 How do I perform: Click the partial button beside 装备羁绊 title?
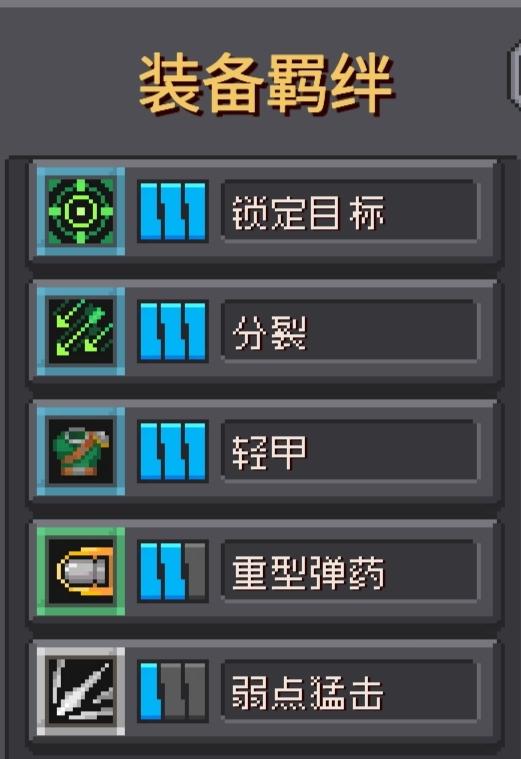514,73
